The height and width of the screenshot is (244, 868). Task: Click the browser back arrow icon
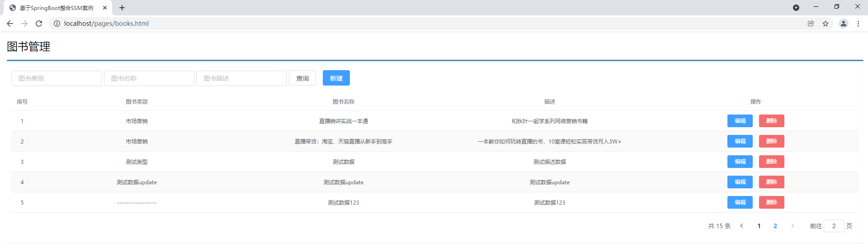tap(10, 24)
